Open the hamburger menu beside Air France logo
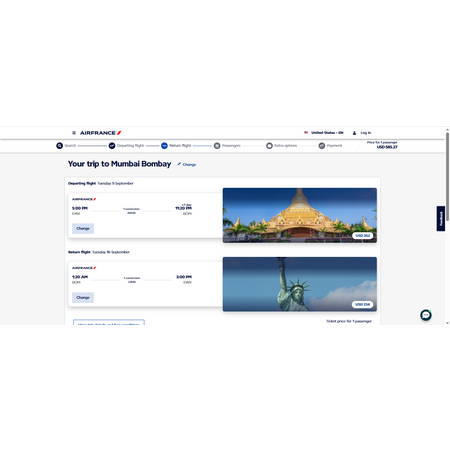 pos(74,133)
